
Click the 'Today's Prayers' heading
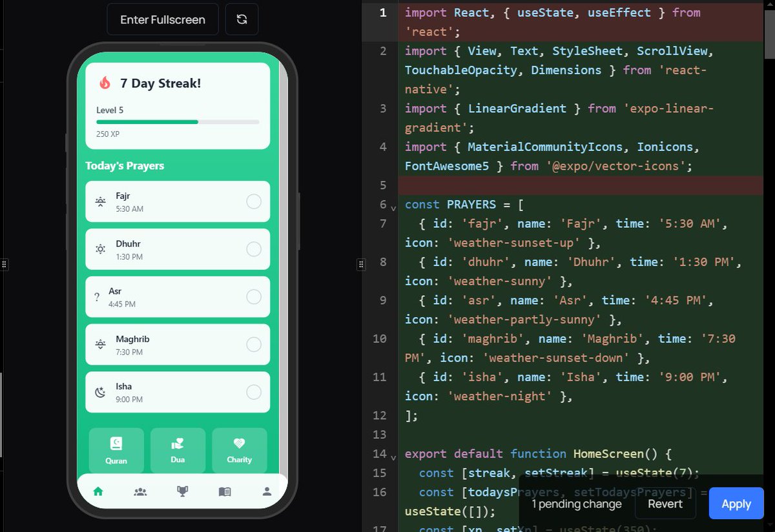(x=125, y=166)
